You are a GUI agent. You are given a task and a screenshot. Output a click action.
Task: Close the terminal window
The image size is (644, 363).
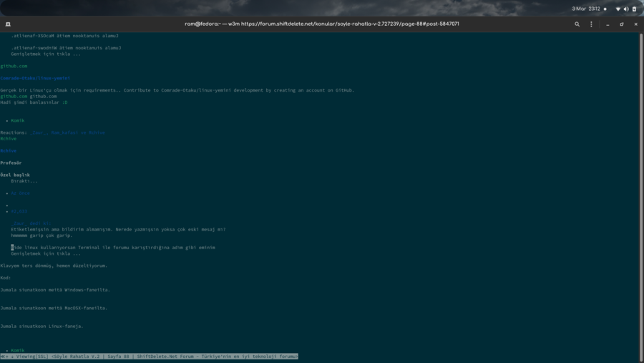point(636,24)
